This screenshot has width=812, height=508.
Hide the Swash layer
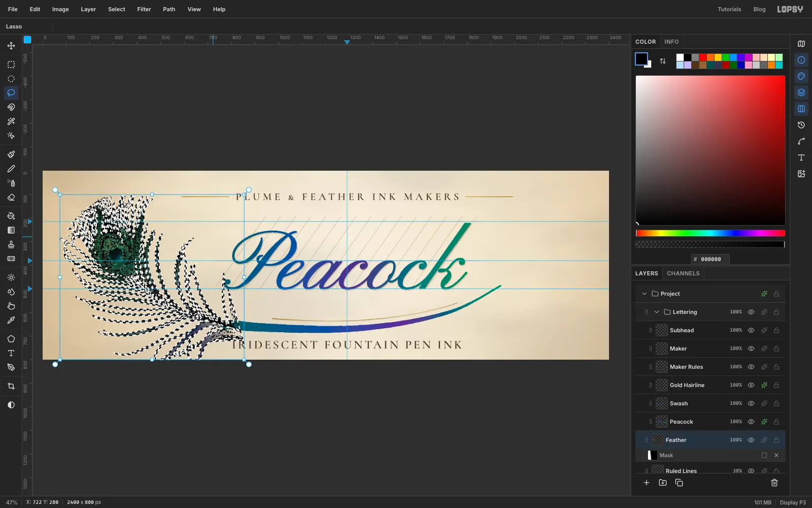pyautogui.click(x=751, y=403)
